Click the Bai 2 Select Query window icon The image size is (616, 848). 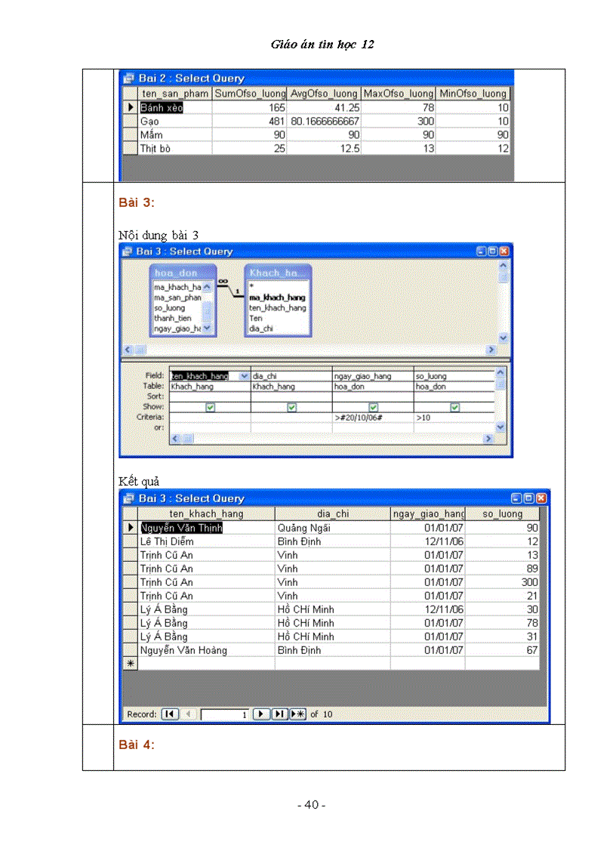[128, 78]
